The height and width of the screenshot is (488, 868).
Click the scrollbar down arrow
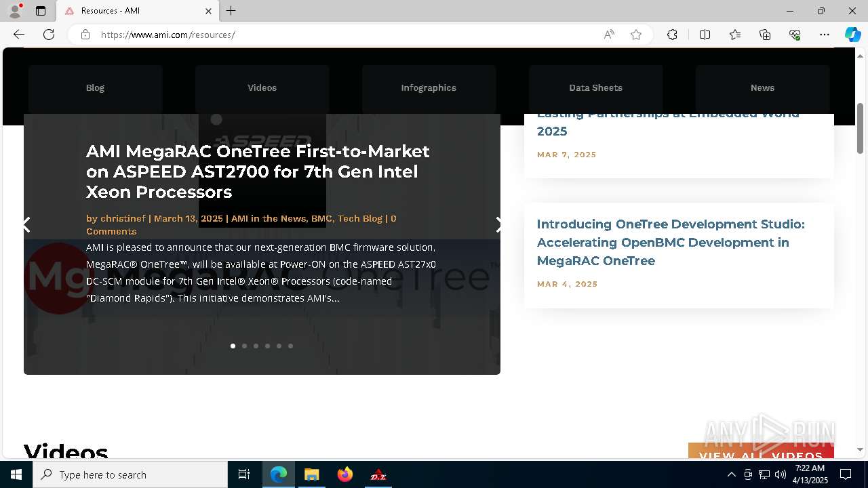(861, 449)
